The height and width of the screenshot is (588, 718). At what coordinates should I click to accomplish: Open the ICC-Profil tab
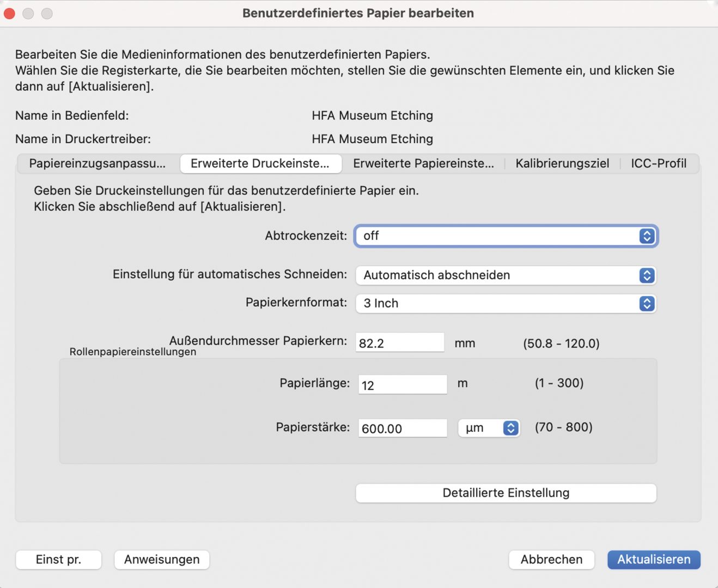click(659, 163)
